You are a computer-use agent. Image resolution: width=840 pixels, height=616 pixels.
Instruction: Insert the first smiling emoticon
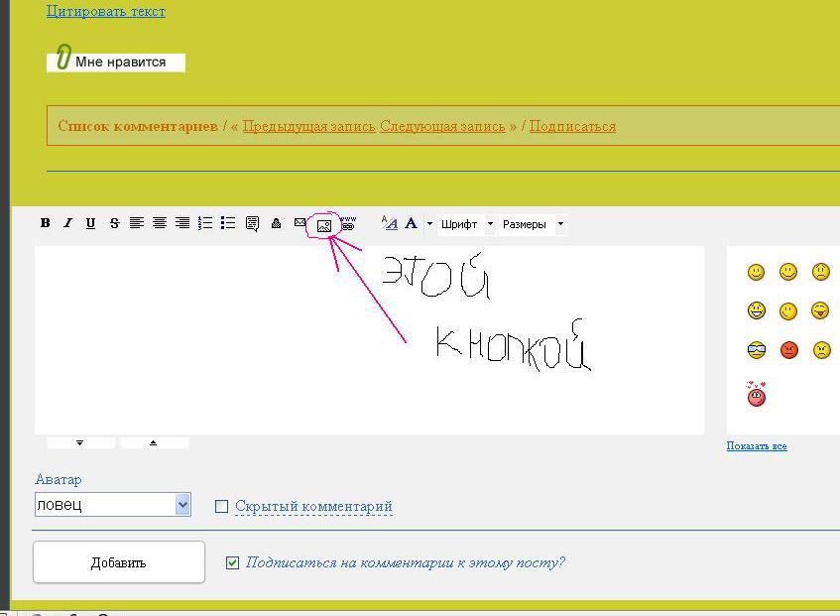[756, 272]
